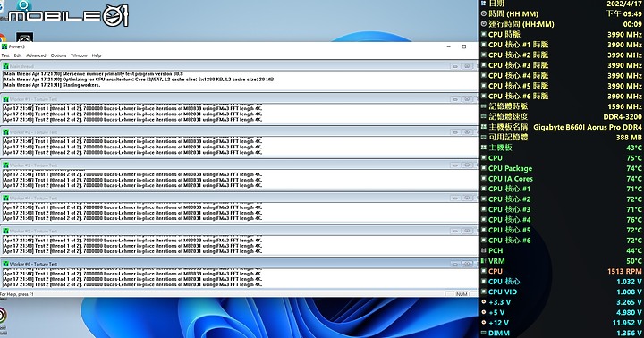The width and height of the screenshot is (644, 338).
Task: Open the Options menu
Action: pos(58,55)
